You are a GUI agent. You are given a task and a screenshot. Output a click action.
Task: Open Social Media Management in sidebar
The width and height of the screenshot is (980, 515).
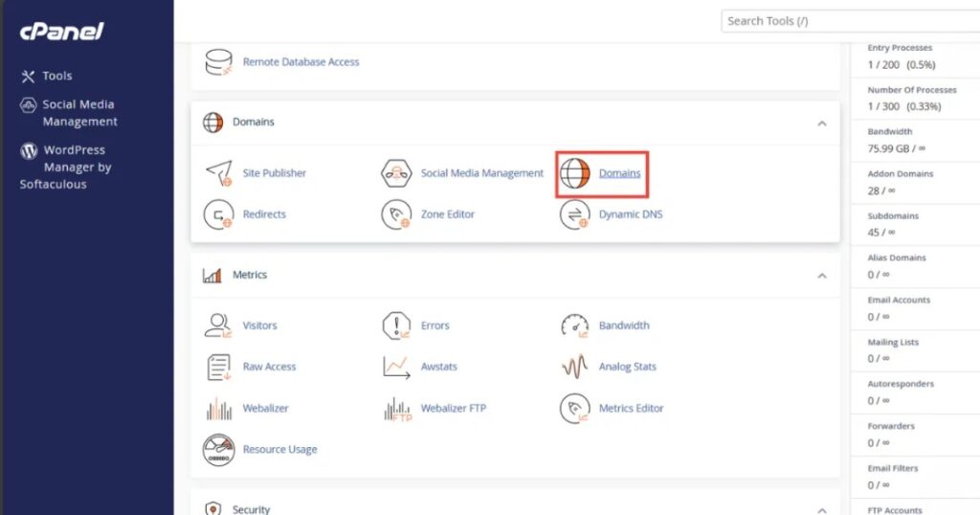78,113
